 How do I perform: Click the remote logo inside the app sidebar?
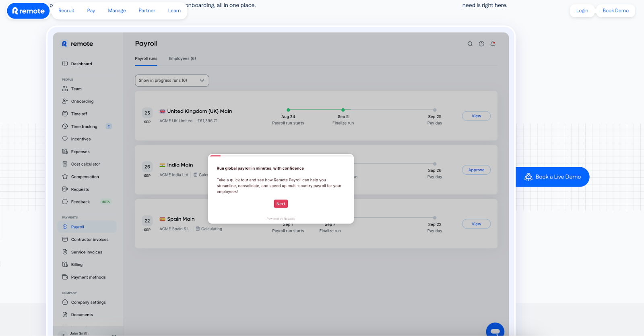[77, 44]
